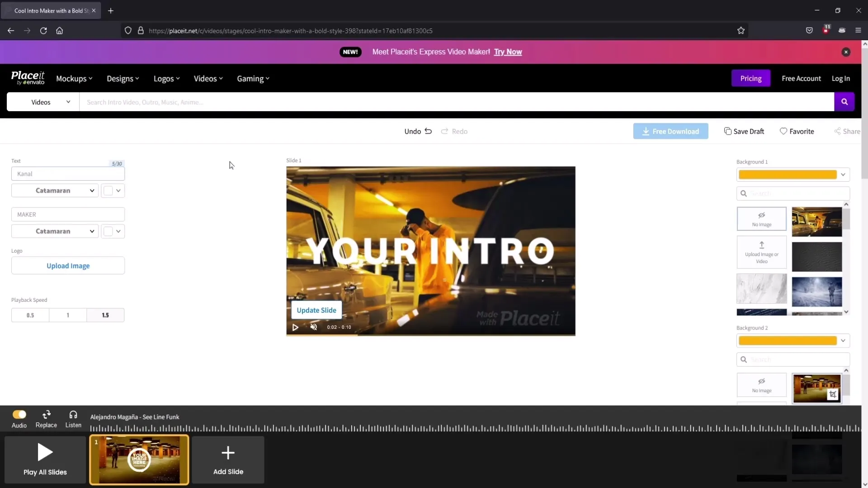Click the Undo button

418,131
